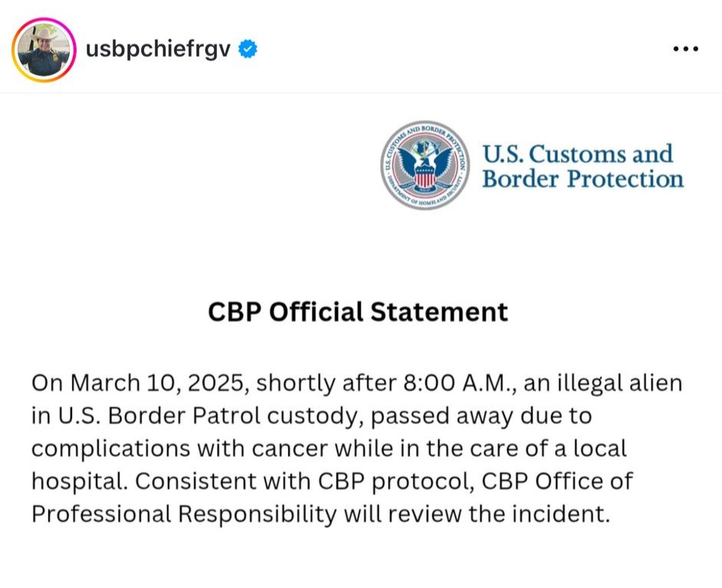The image size is (722, 588).
Task: Open the three-dot more options menu
Action: point(686,48)
